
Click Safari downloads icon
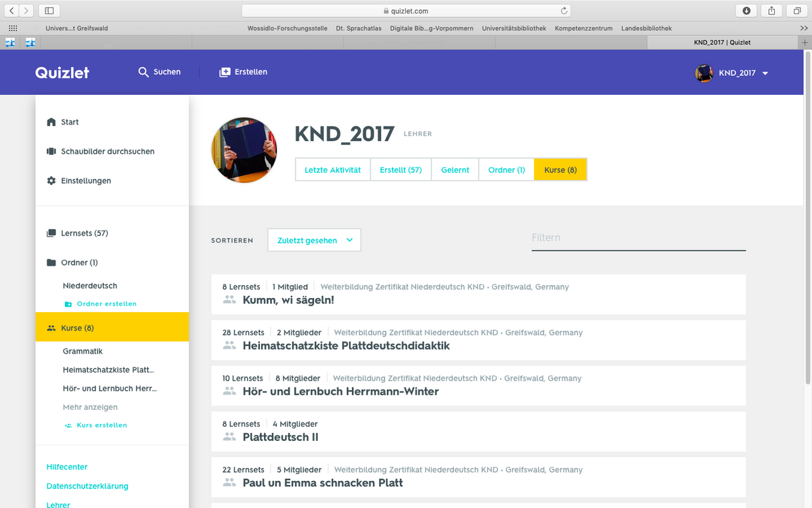click(x=746, y=11)
